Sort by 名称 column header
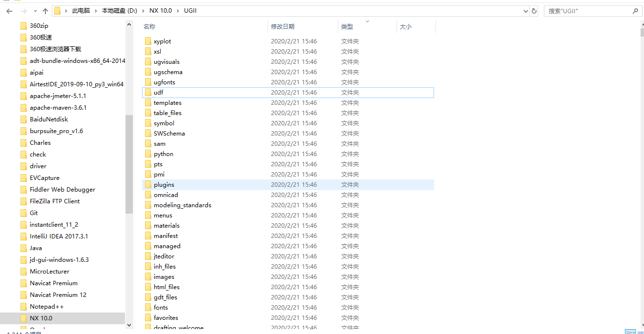The image size is (644, 334). pyautogui.click(x=149, y=27)
